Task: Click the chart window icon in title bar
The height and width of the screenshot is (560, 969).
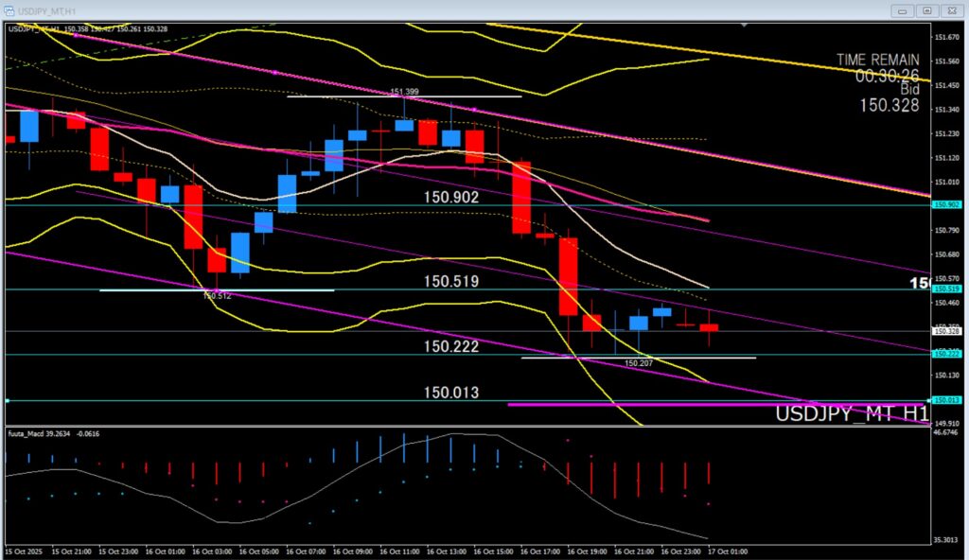Action: (x=10, y=9)
